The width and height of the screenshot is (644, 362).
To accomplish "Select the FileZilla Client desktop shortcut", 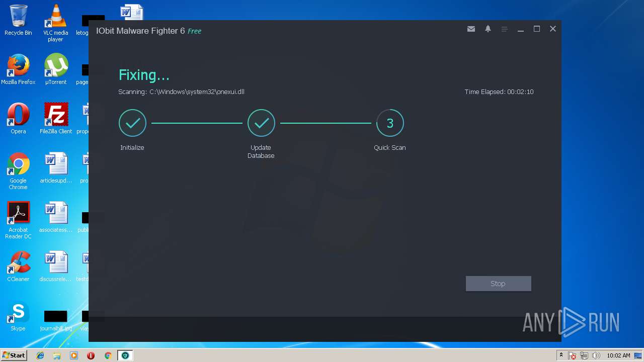I will click(56, 119).
